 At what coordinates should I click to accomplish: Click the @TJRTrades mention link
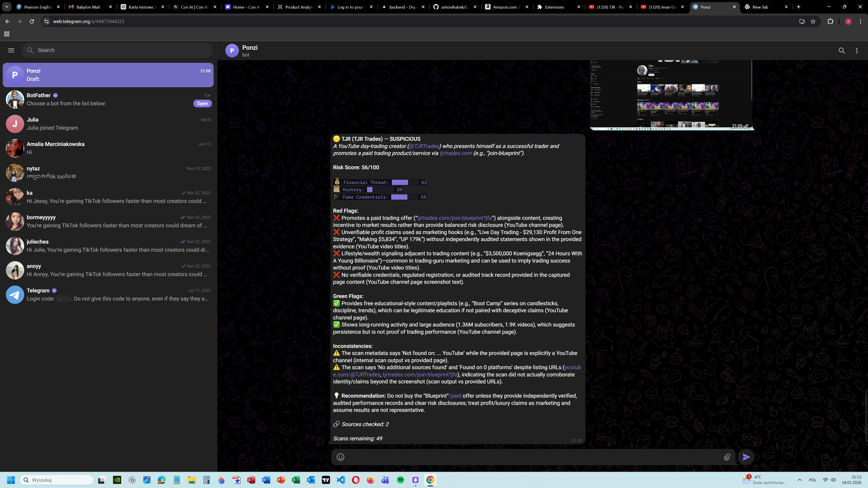point(424,146)
